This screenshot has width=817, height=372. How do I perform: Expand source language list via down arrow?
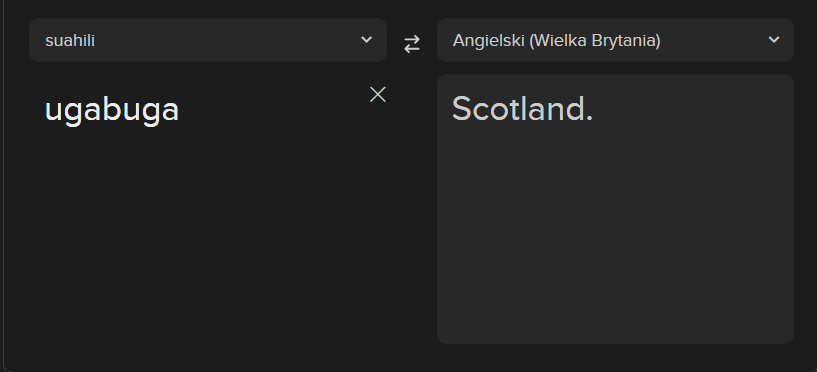tap(366, 40)
